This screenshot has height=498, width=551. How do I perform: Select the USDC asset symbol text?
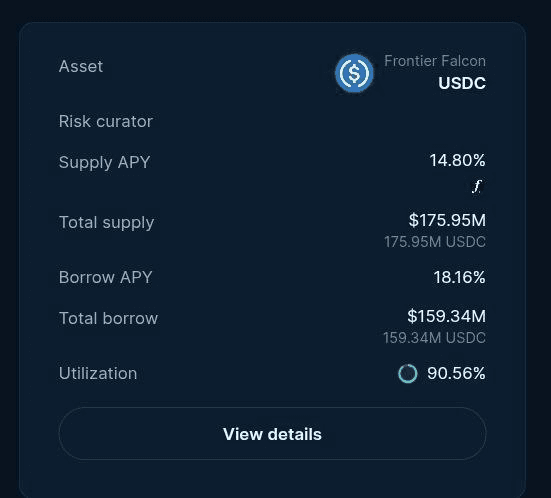[x=462, y=83]
